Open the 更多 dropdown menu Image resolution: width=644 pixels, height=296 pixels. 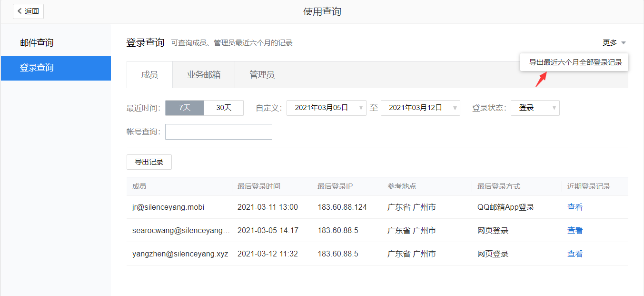(x=613, y=42)
